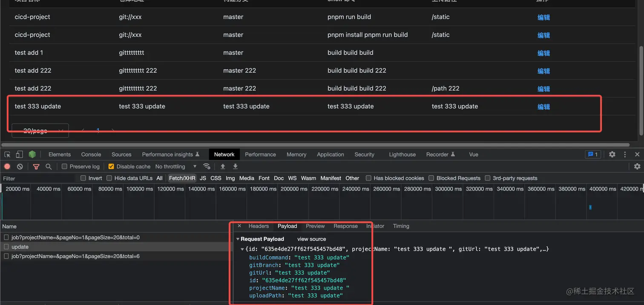Image resolution: width=644 pixels, height=305 pixels.
Task: Filter requests by Doc type
Action: (279, 178)
